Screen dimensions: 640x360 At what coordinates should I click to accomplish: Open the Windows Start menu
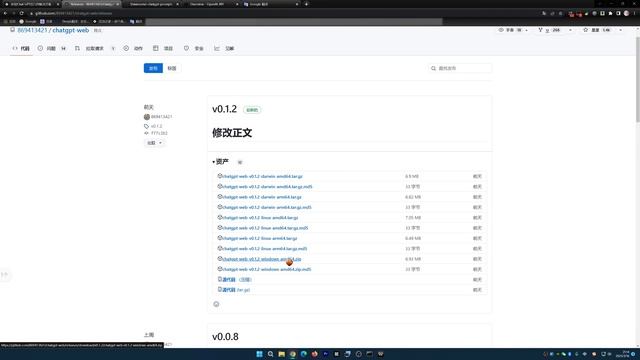pyautogui.click(x=259, y=354)
